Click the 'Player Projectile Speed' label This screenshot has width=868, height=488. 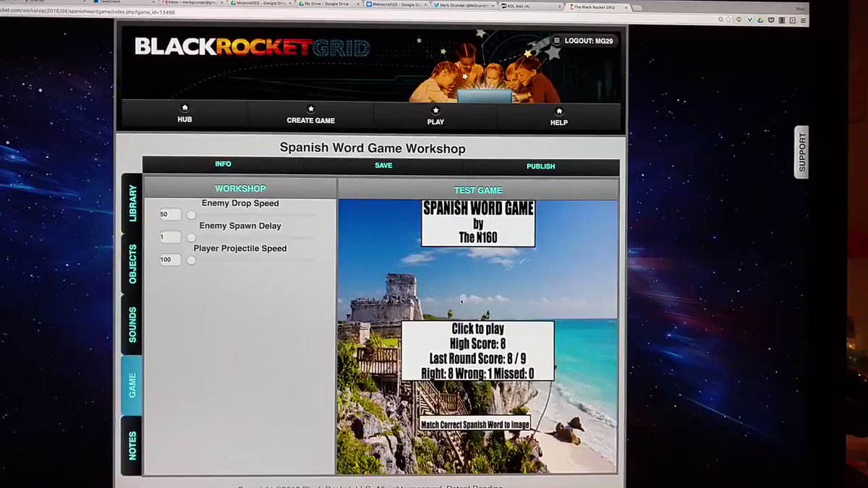[x=240, y=248]
